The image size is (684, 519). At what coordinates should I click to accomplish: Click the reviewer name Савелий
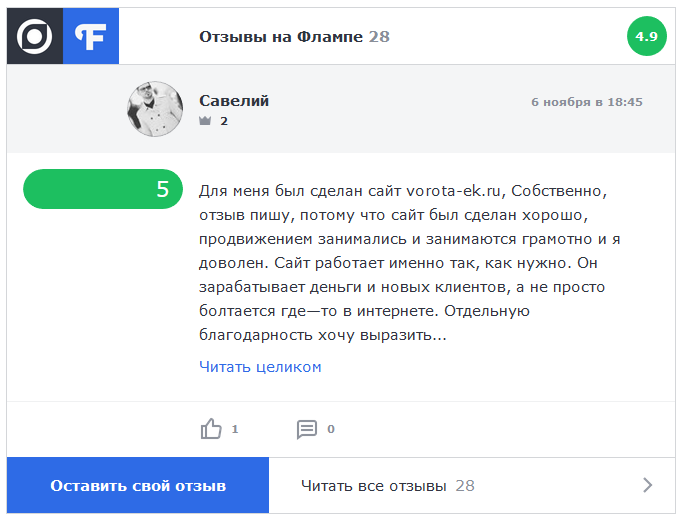[234, 101]
